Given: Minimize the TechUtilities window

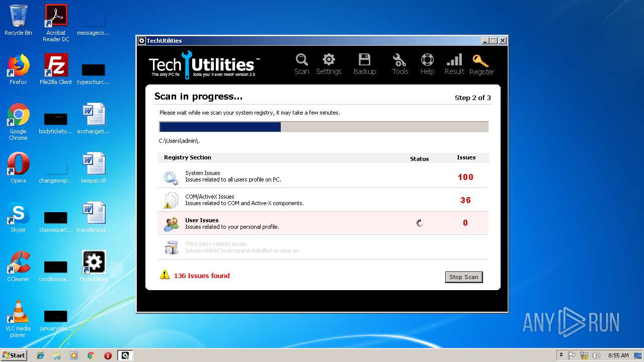Looking at the screenshot, I should click(485, 41).
